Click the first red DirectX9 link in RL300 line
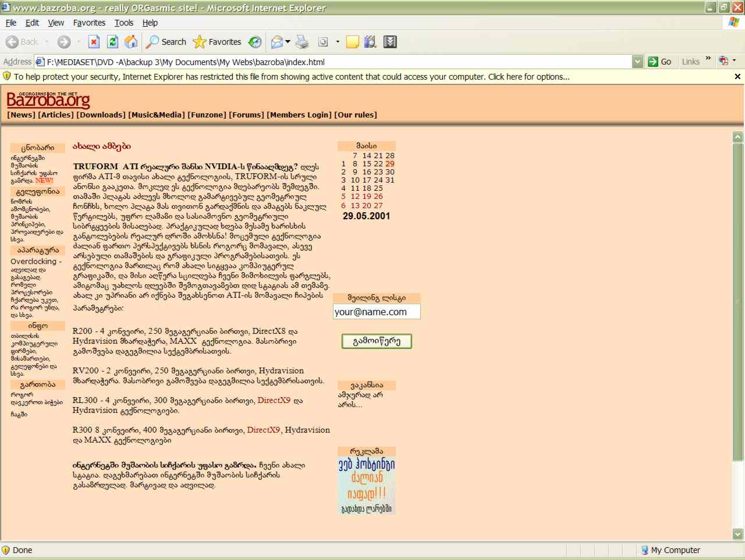The height and width of the screenshot is (560, 745). pos(274,400)
